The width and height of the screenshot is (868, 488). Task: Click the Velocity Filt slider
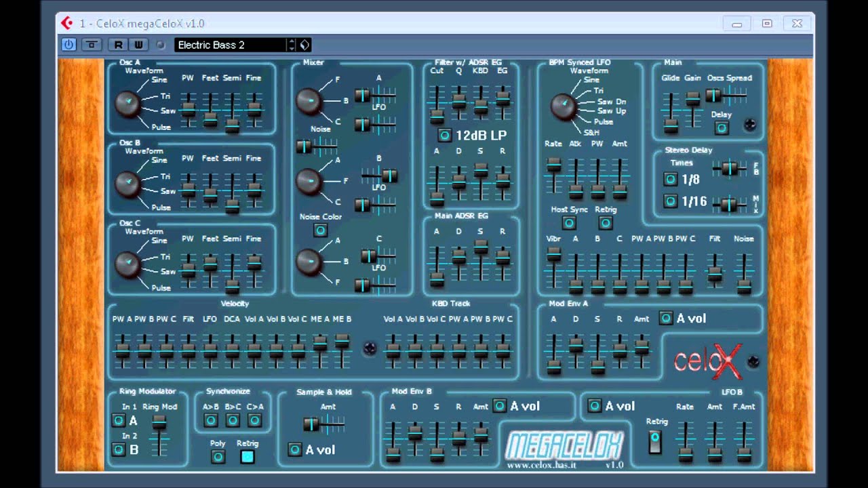click(x=188, y=350)
